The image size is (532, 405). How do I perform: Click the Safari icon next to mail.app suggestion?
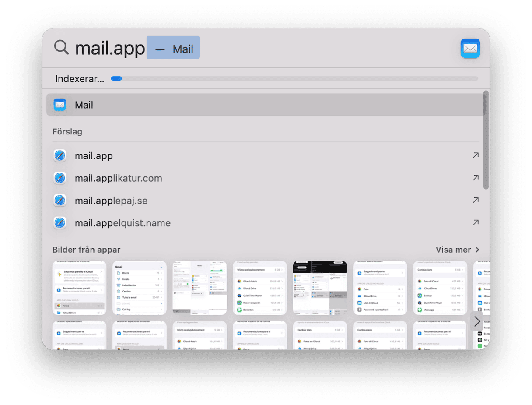point(59,155)
